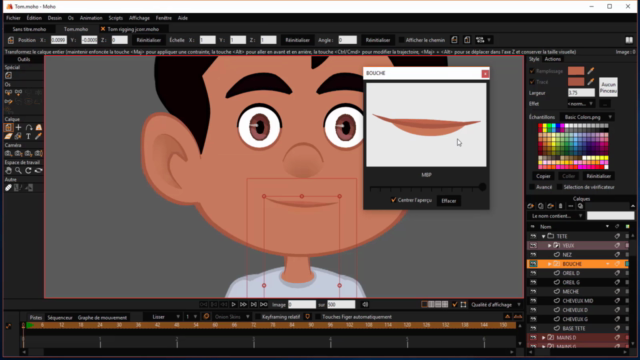The height and width of the screenshot is (360, 640).
Task: Select the Rotate Layer XY arrow tool
Action: [29, 127]
